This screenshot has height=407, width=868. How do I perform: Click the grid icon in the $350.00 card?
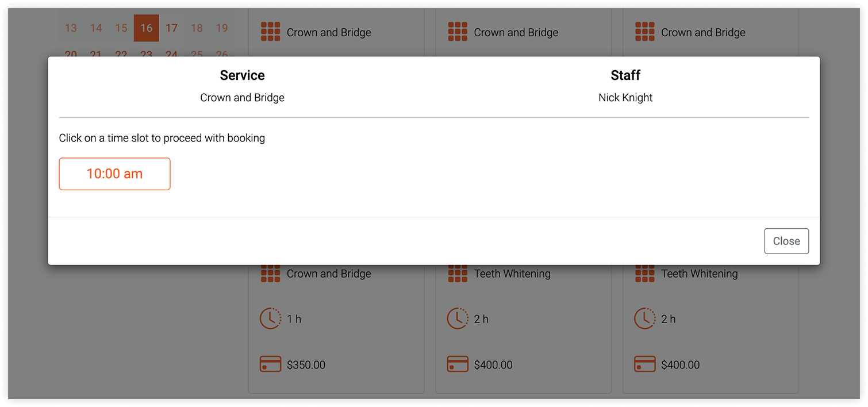tap(271, 274)
